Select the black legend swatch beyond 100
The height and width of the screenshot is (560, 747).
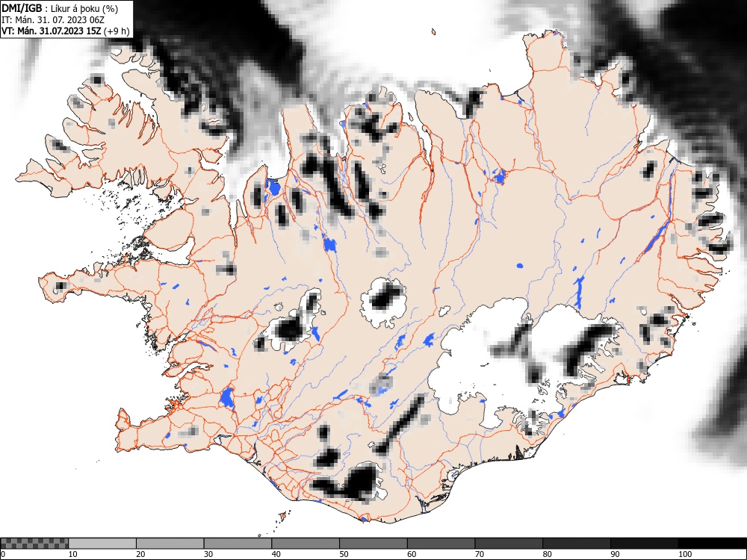pyautogui.click(x=712, y=544)
